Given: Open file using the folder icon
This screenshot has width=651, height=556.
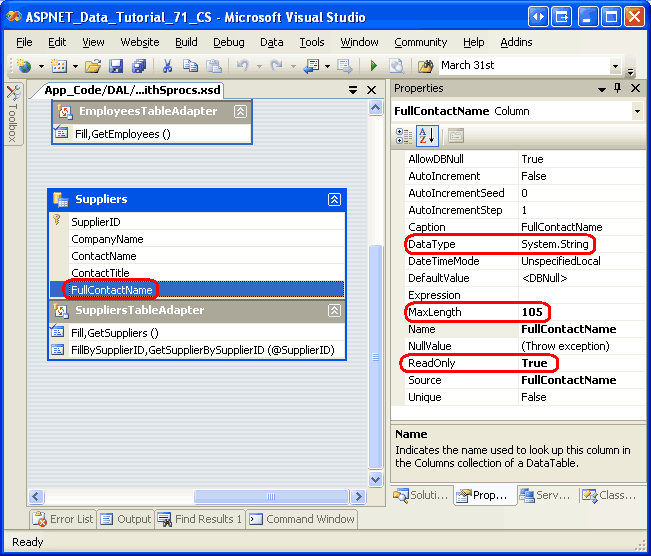Looking at the screenshot, I should tap(92, 66).
